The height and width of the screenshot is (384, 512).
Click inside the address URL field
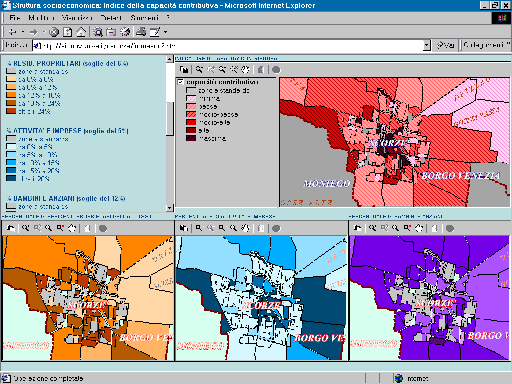pos(230,45)
